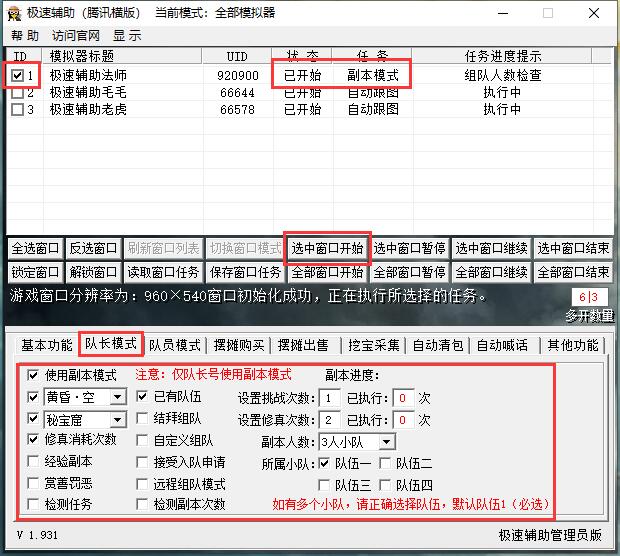Click the 全部窗口暂停 button
Viewport: 620px width, 556px height.
pos(410,272)
